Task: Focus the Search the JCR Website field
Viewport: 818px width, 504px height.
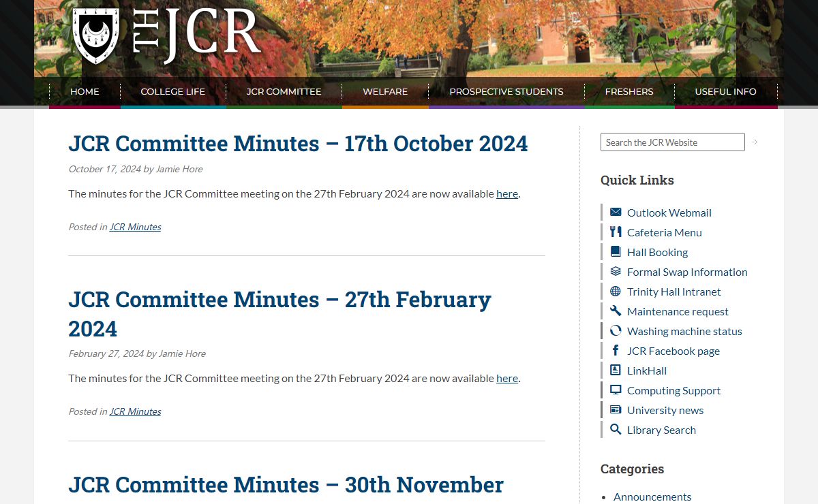Action: pyautogui.click(x=673, y=142)
